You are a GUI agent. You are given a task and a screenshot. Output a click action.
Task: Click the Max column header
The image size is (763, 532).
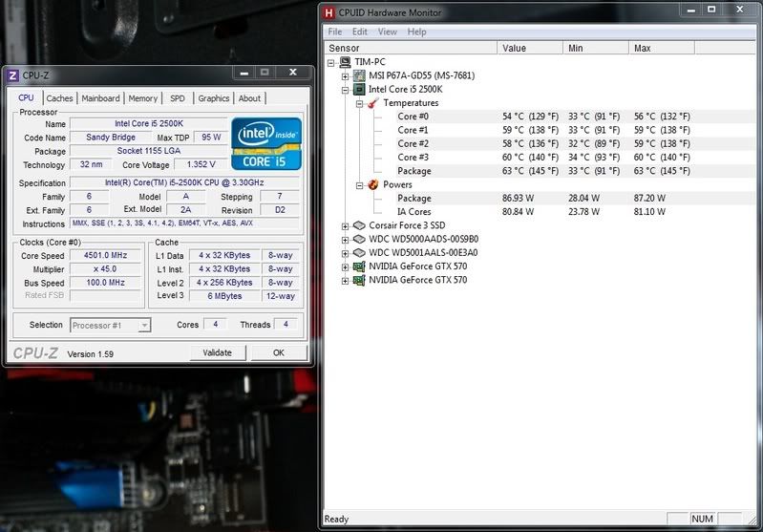pyautogui.click(x=662, y=48)
